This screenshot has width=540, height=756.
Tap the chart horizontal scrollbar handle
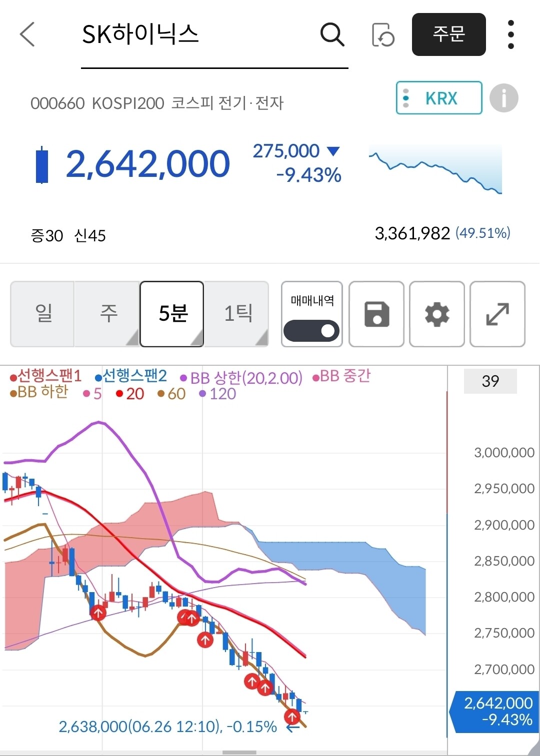point(239,753)
